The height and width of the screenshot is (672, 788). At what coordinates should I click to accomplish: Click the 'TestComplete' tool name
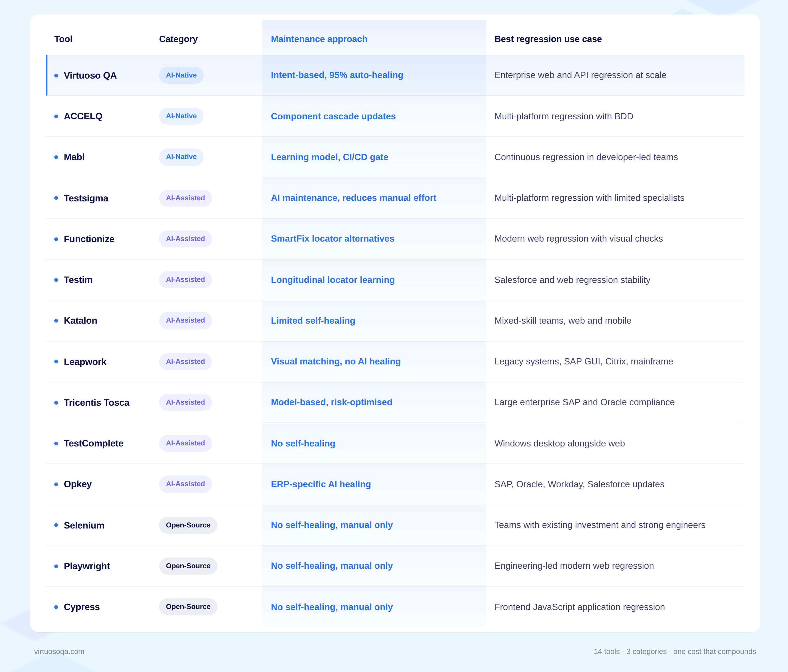[x=93, y=443]
